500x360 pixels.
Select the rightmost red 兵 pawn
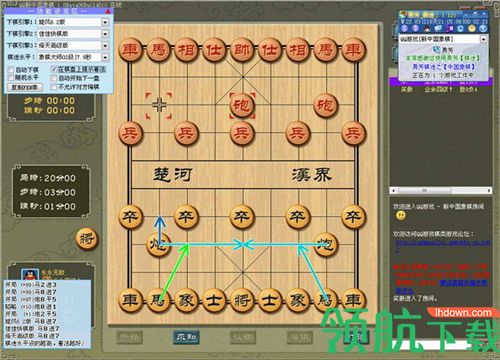[x=353, y=133]
